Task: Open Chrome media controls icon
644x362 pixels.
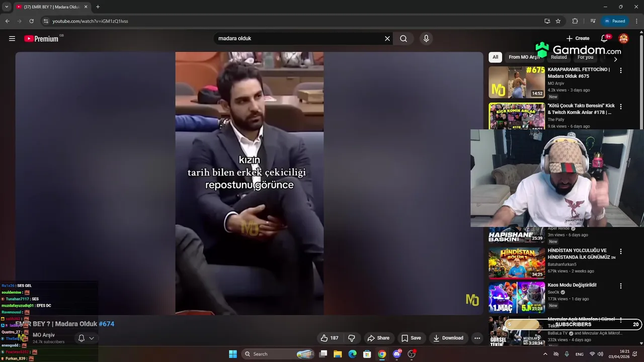Action: point(593,21)
